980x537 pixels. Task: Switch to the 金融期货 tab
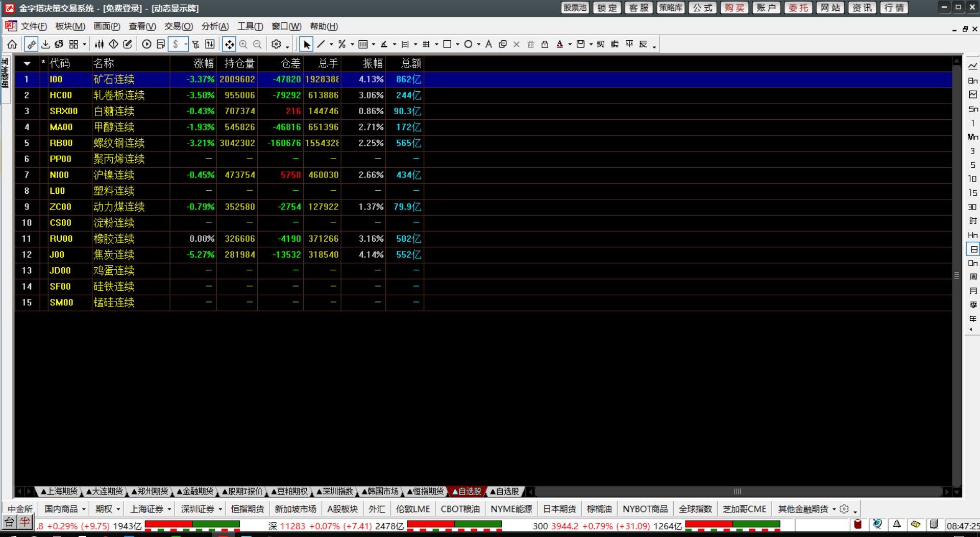tap(194, 491)
